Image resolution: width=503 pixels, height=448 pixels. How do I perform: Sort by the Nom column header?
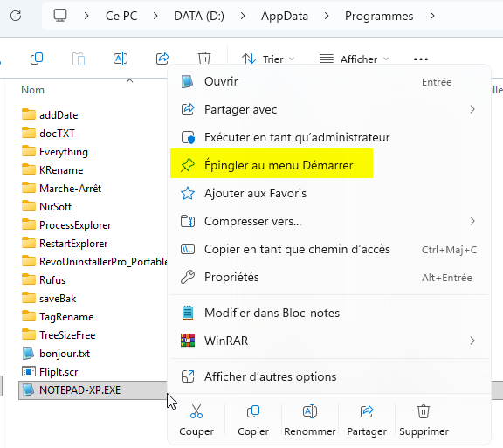point(32,90)
